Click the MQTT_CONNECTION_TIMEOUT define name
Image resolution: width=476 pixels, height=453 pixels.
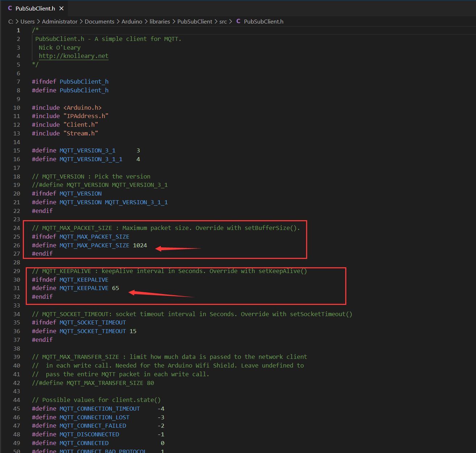[100, 408]
